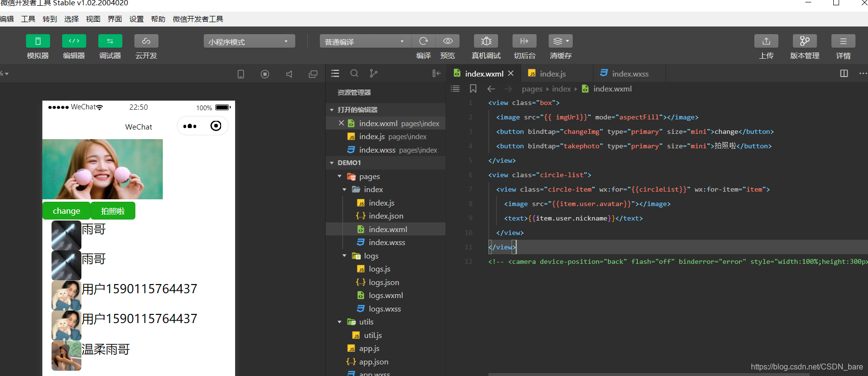Image resolution: width=868 pixels, height=376 pixels.
Task: Open the search icon in sidebar
Action: pos(354,74)
